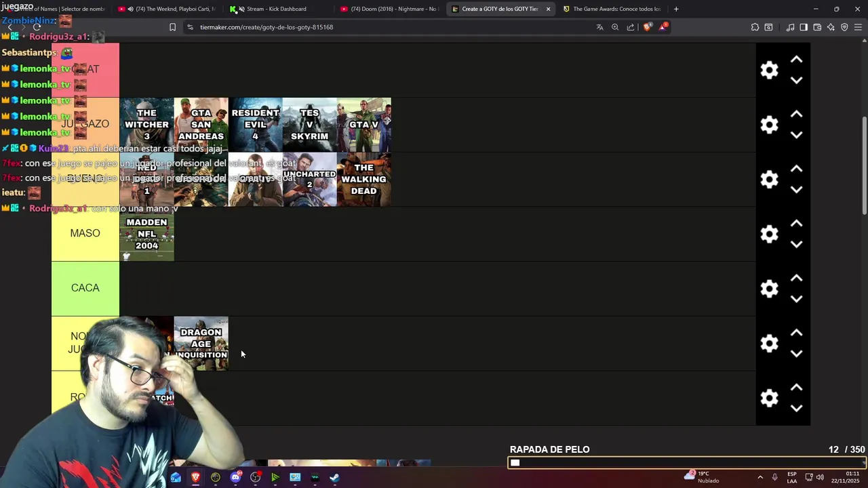Move CACA tier row up
This screenshot has height=488, width=868.
tap(797, 278)
